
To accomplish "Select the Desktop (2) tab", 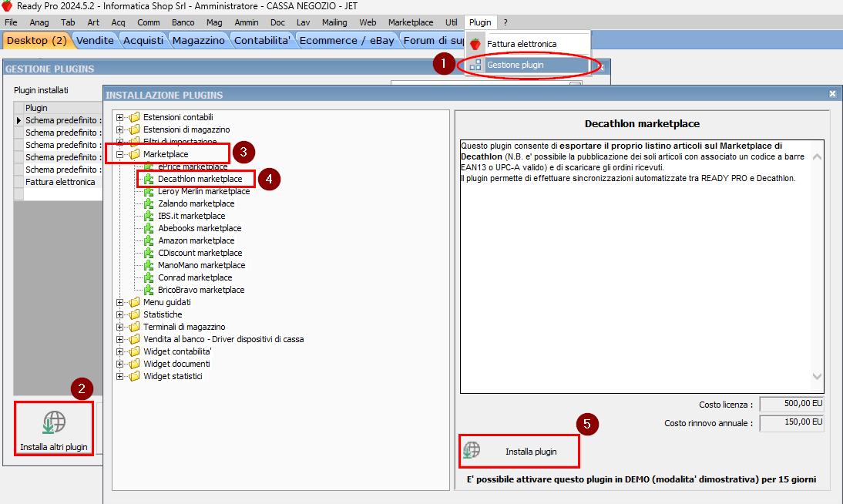I will pyautogui.click(x=36, y=40).
